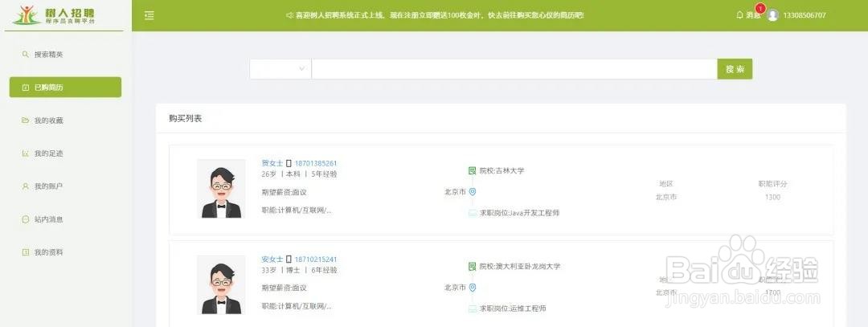This screenshot has width=868, height=327.
Task: Click the rating value 1300
Action: (773, 197)
